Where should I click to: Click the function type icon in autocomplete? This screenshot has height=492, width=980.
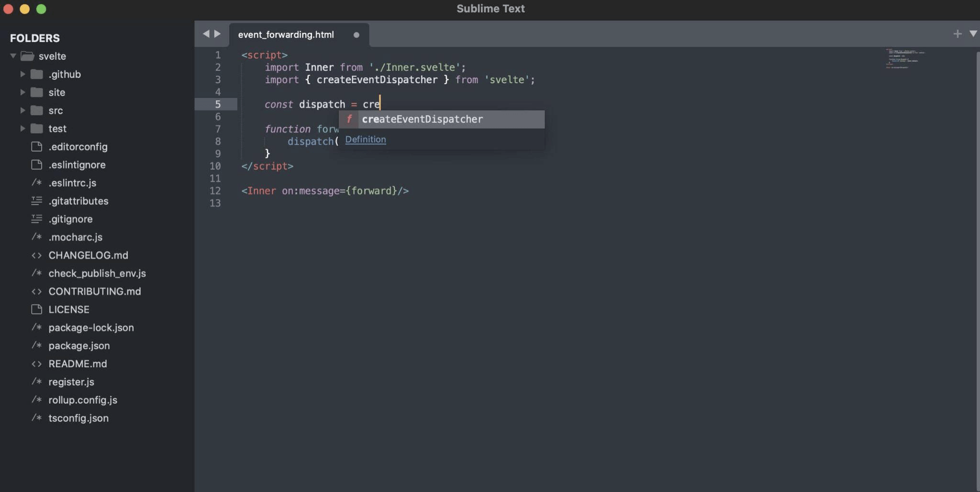[x=349, y=120]
